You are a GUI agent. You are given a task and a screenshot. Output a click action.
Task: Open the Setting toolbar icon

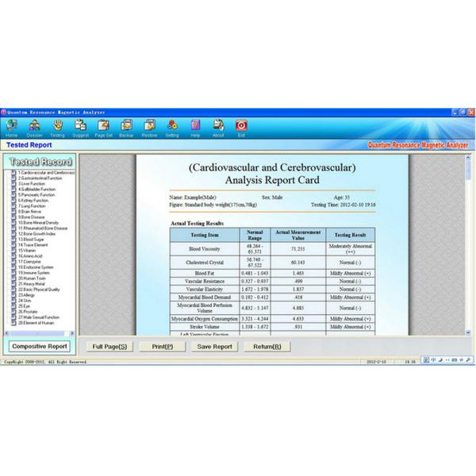172,126
